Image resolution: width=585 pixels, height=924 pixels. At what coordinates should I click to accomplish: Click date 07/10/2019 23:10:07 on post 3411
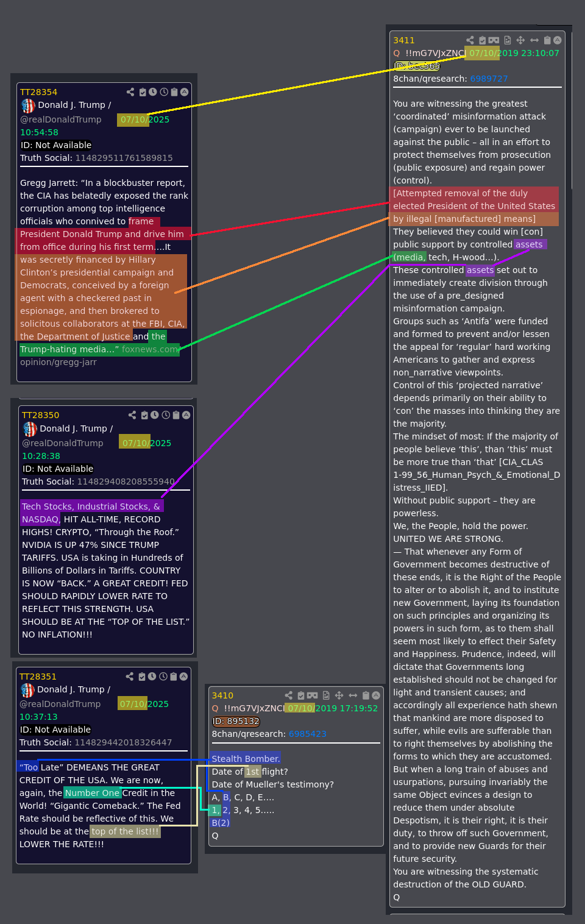[x=514, y=53]
